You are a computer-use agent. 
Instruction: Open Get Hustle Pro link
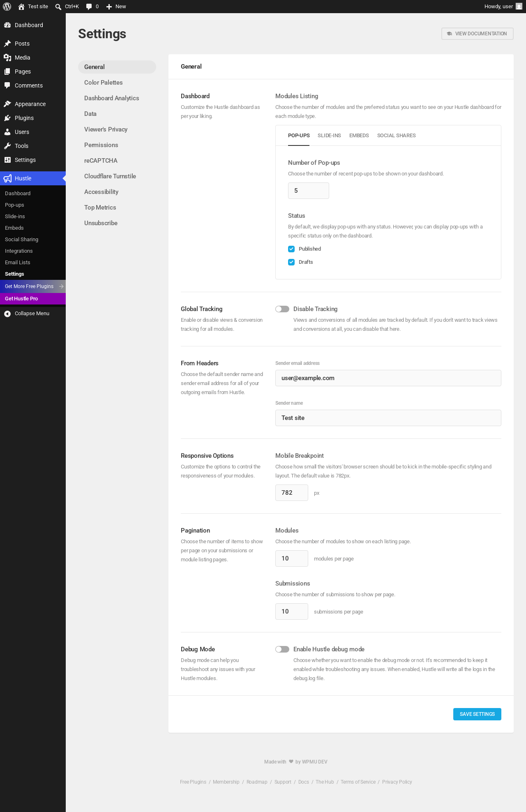point(33,299)
